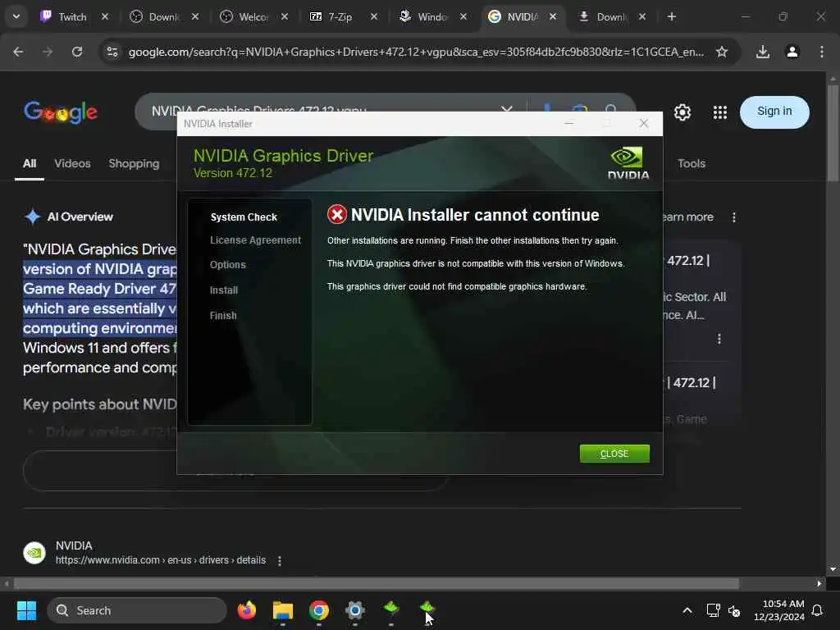Click the vertical page scrollbar thumb
The width and height of the screenshot is (840, 630).
point(833,133)
